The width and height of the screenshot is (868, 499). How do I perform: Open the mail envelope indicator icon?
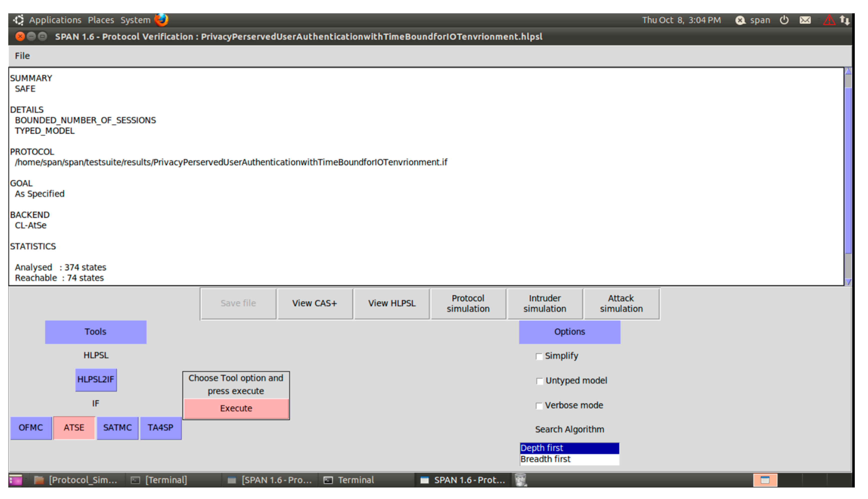point(805,20)
